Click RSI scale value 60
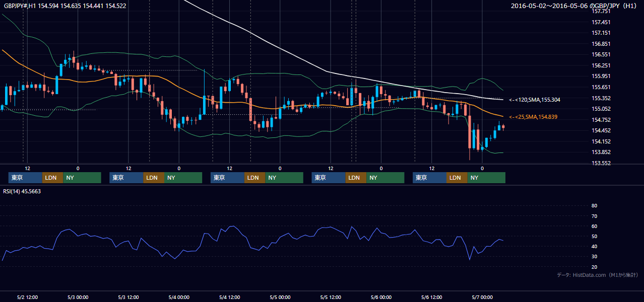 [594, 226]
